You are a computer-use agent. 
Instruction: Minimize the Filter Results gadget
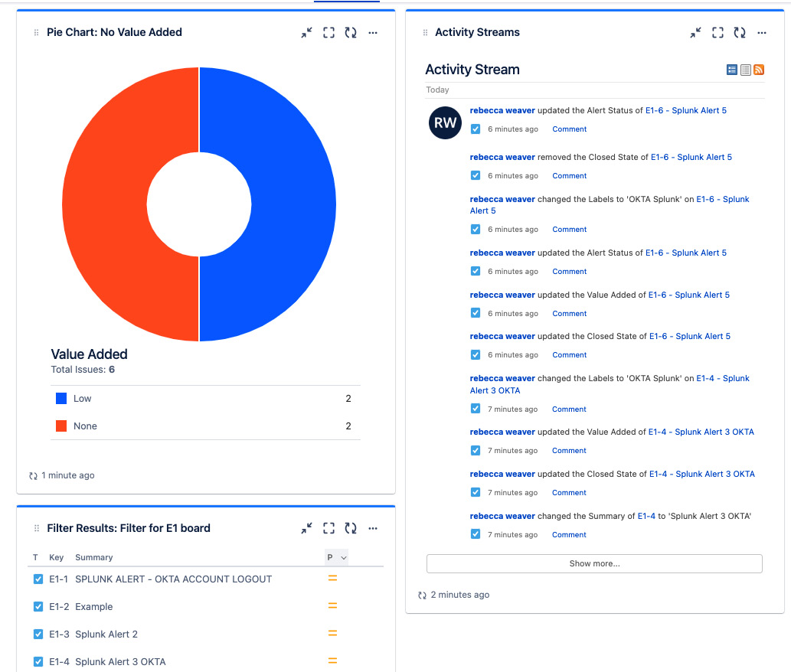[307, 528]
